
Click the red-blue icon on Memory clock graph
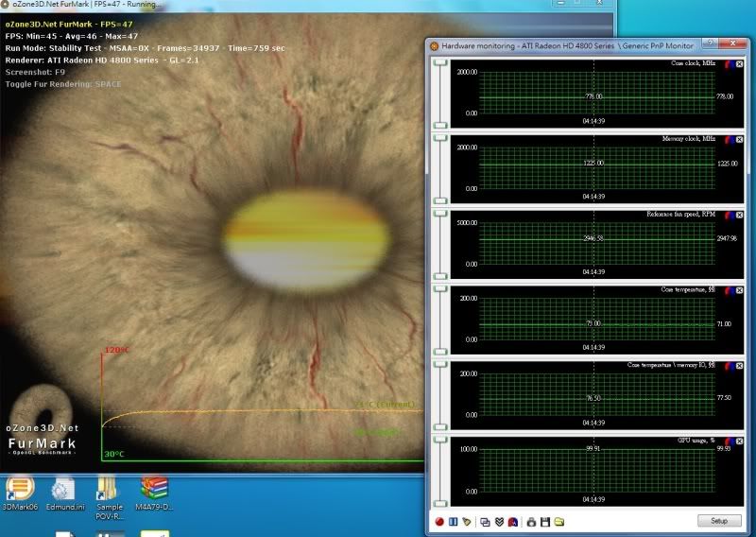[x=730, y=139]
